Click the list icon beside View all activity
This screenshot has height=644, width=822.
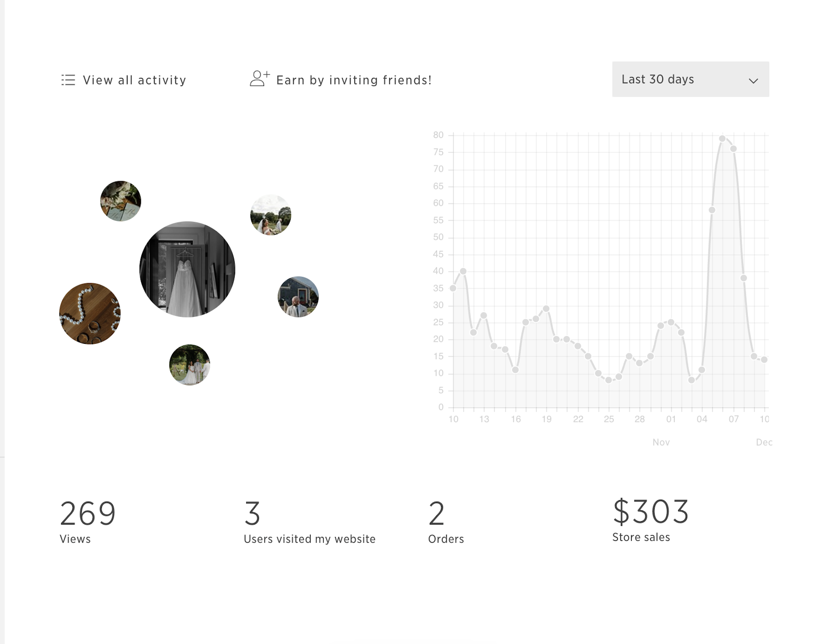click(x=68, y=80)
